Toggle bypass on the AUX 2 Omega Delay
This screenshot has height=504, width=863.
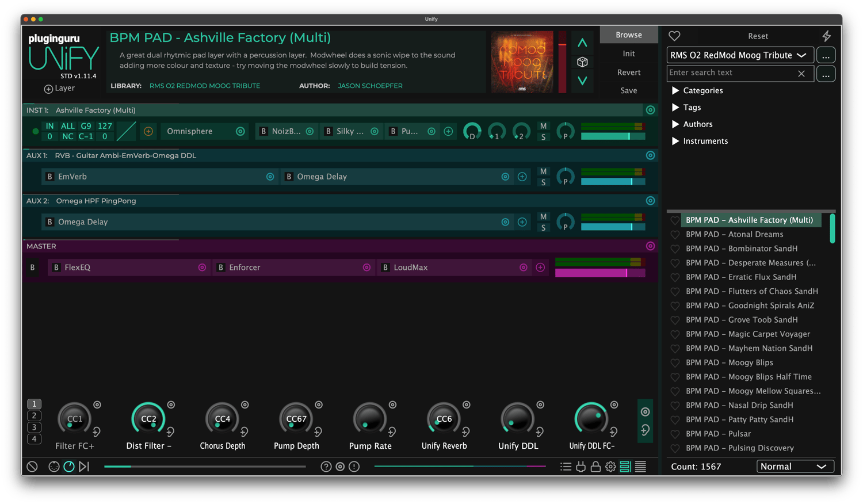click(50, 222)
